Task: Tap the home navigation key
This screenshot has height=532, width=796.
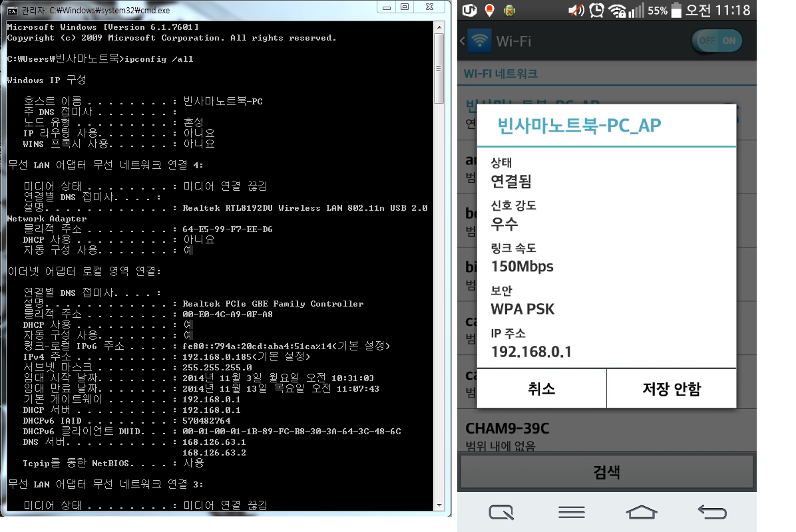Action: coord(642,512)
